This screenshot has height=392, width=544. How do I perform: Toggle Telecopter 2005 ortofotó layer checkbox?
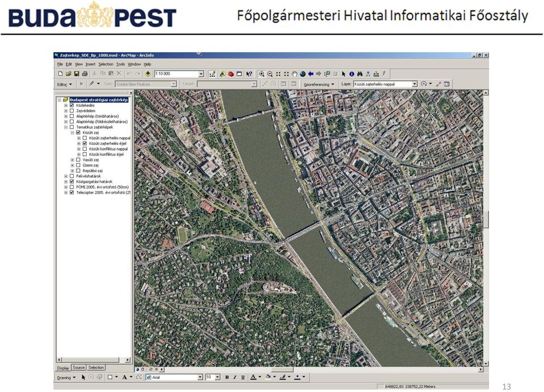coord(72,192)
